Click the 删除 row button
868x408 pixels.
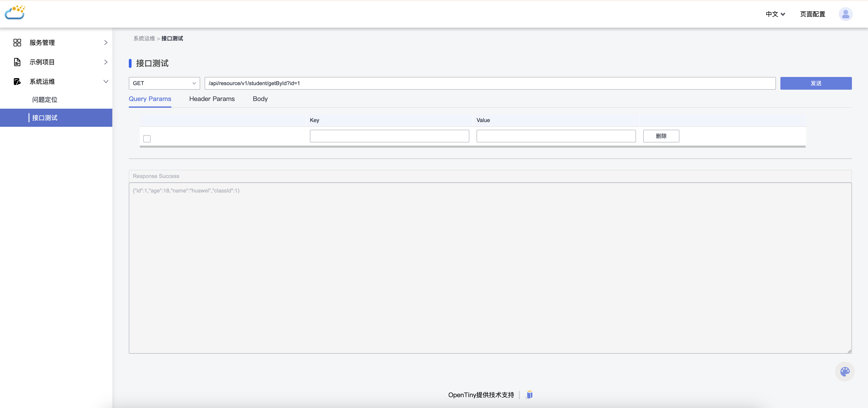point(661,136)
